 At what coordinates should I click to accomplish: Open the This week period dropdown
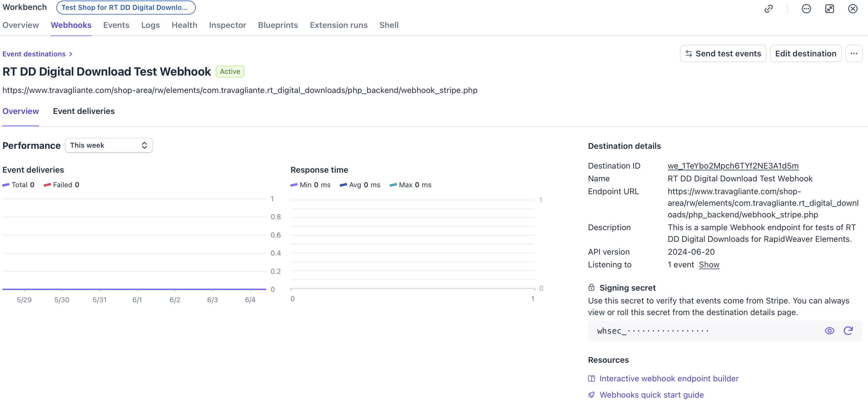109,145
